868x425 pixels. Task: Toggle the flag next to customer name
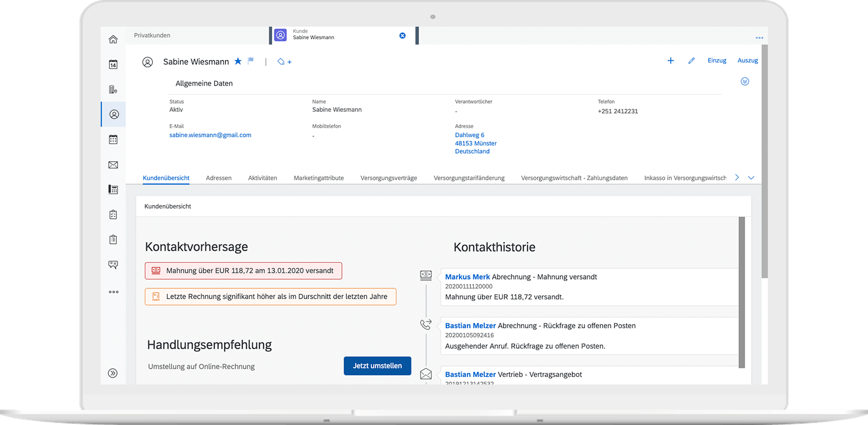pos(251,61)
